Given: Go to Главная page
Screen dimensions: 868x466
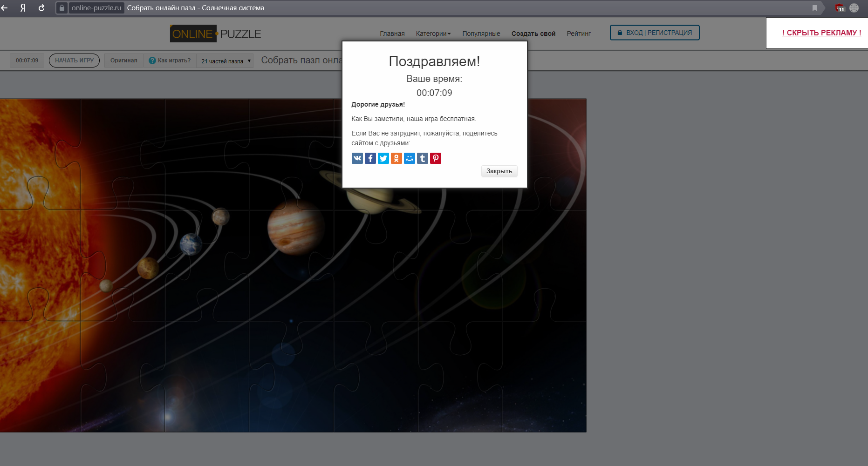Looking at the screenshot, I should (392, 34).
